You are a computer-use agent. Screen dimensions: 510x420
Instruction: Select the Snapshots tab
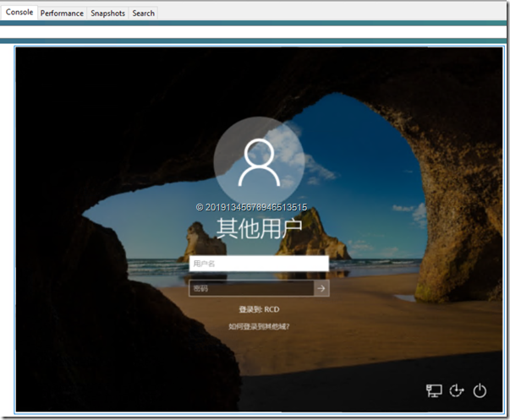point(107,14)
